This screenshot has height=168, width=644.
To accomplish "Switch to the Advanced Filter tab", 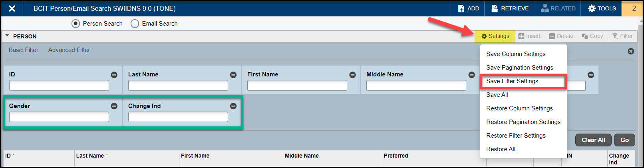I will (x=69, y=50).
